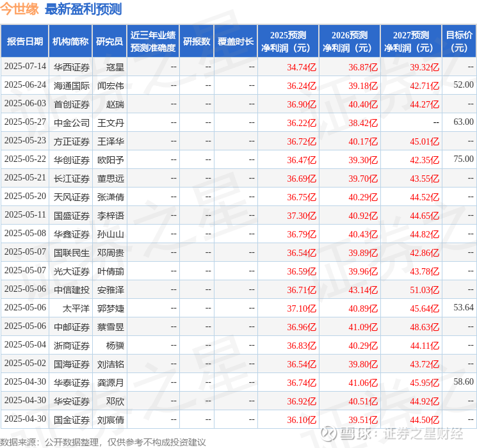
Task: Click the 华鑫证券 institution cell
Action: point(72,234)
